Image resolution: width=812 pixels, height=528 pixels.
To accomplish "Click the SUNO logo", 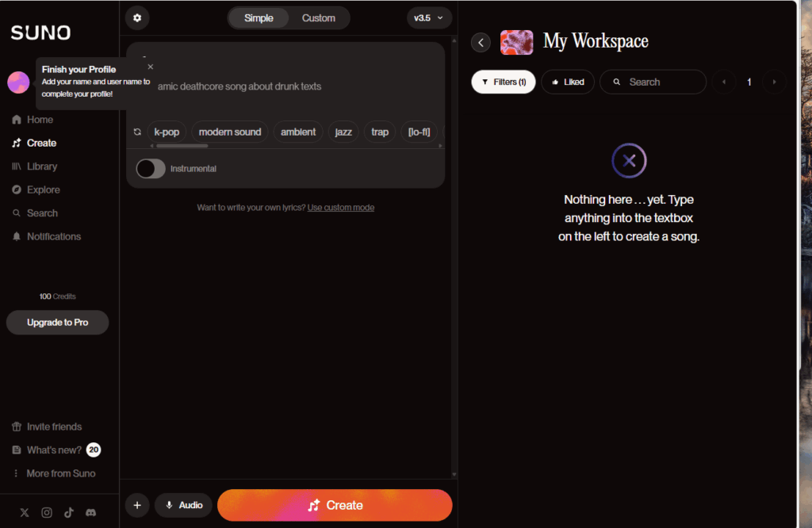I will [x=41, y=33].
